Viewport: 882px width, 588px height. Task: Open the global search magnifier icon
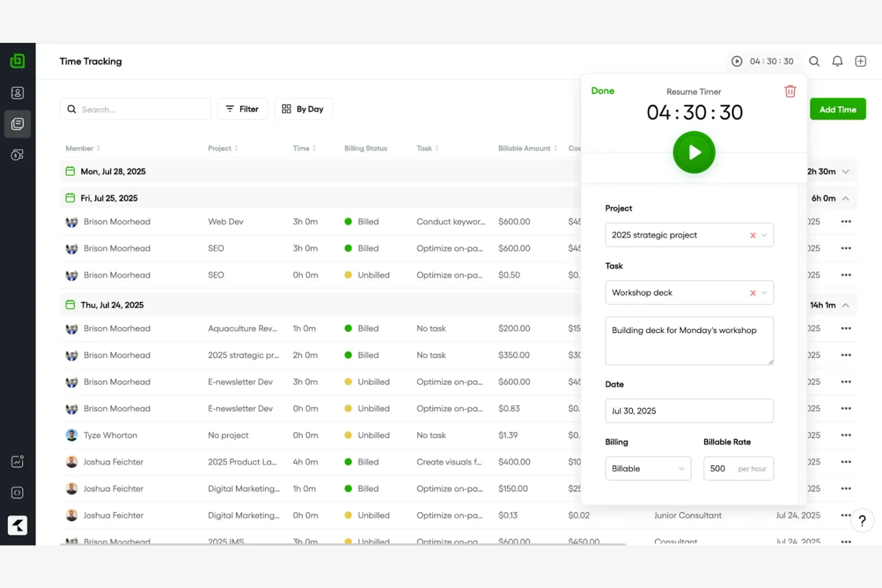pos(814,61)
